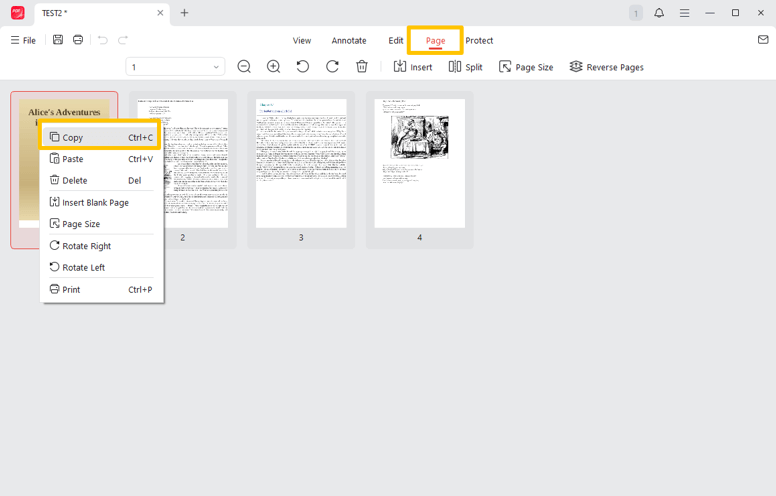Choose Delete from the context menu
This screenshot has width=776, height=496.
(101, 181)
